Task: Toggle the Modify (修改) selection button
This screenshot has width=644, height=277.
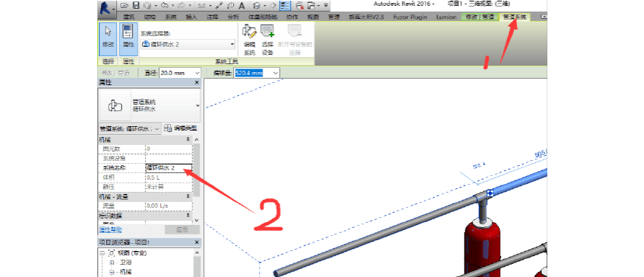Action: [x=107, y=39]
